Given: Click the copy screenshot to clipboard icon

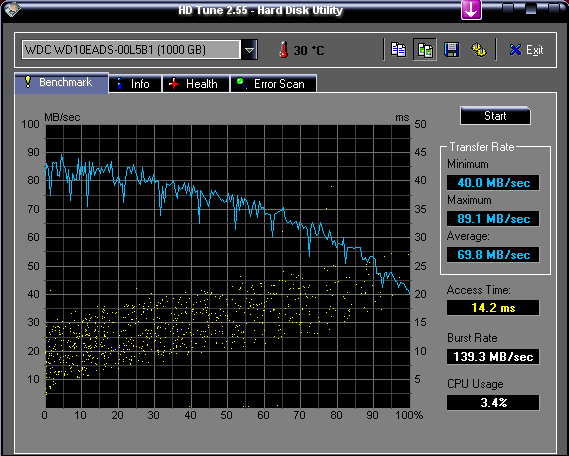Looking at the screenshot, I should [x=425, y=50].
